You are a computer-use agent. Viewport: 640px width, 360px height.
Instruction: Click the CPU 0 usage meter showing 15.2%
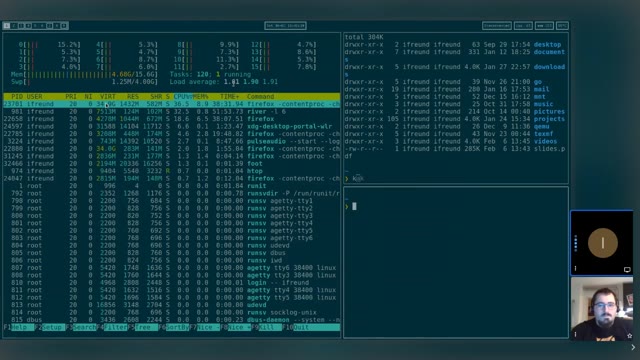point(49,44)
